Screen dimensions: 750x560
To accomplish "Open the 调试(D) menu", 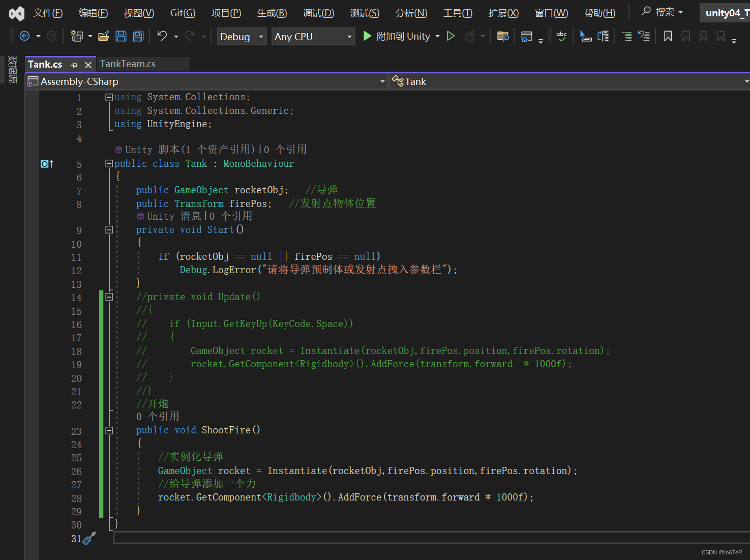I will click(x=318, y=13).
